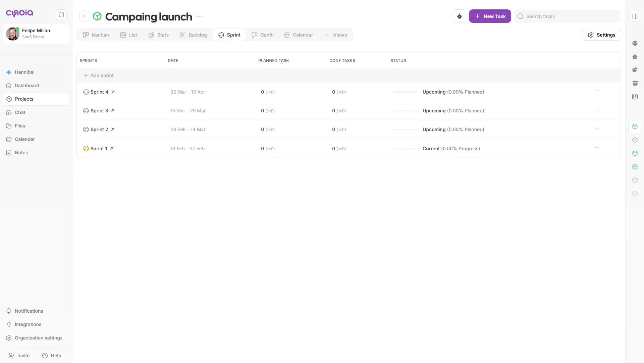Screen dimensions: 644x363
Task: Open project options ellipsis next to title
Action: click(x=199, y=16)
